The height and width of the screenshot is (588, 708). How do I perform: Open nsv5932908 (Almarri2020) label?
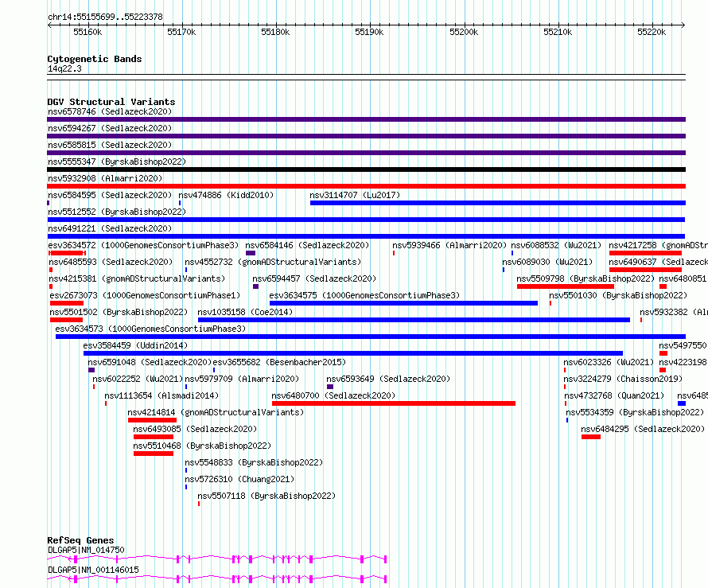pos(105,178)
